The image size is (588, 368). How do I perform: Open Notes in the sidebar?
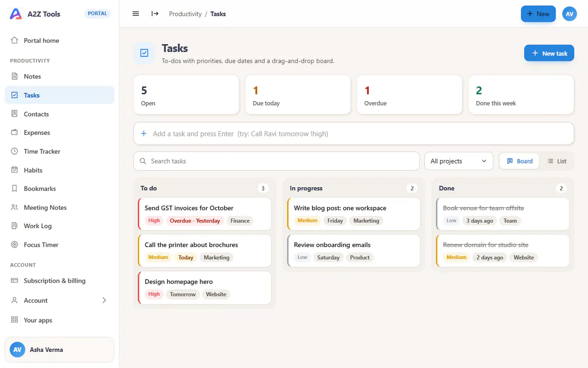tap(60, 76)
